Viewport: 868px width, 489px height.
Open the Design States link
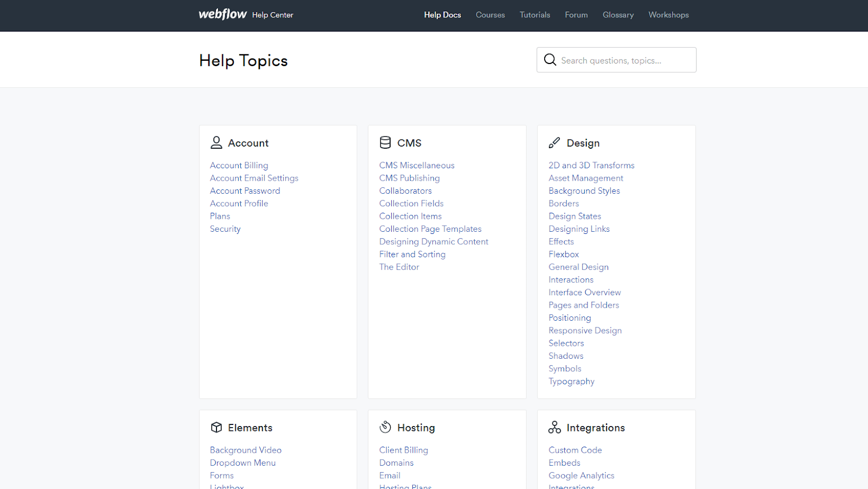[x=575, y=216]
